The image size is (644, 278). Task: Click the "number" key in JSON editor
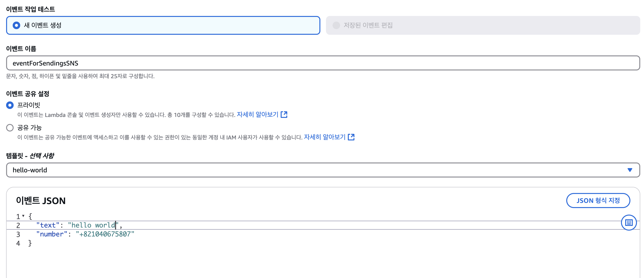(52, 234)
